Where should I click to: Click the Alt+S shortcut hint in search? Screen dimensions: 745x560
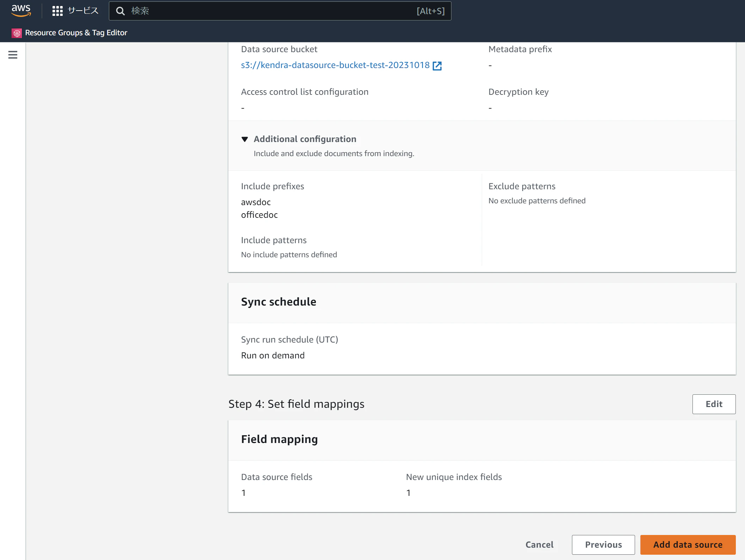point(430,11)
